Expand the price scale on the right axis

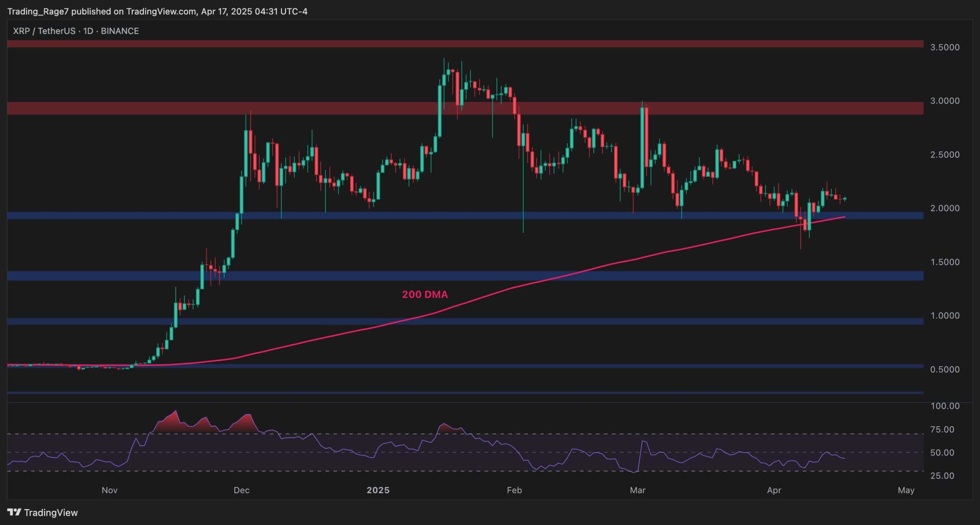[954, 230]
